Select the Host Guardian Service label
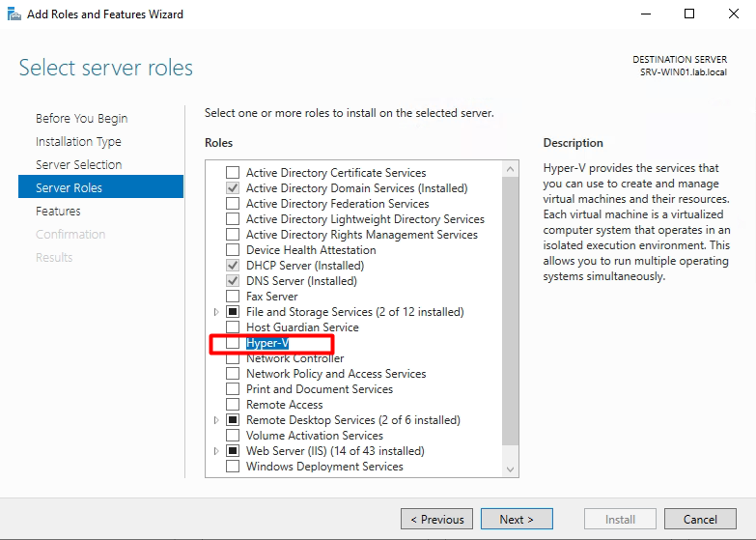 [x=302, y=327]
